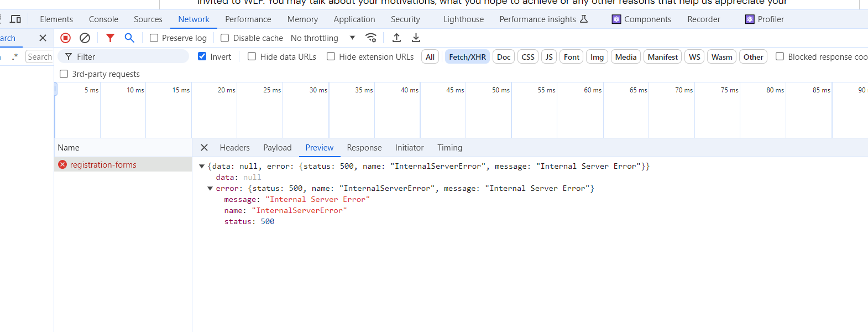Switch to the Console tab
Screen dimensions: 868x332
(103, 19)
